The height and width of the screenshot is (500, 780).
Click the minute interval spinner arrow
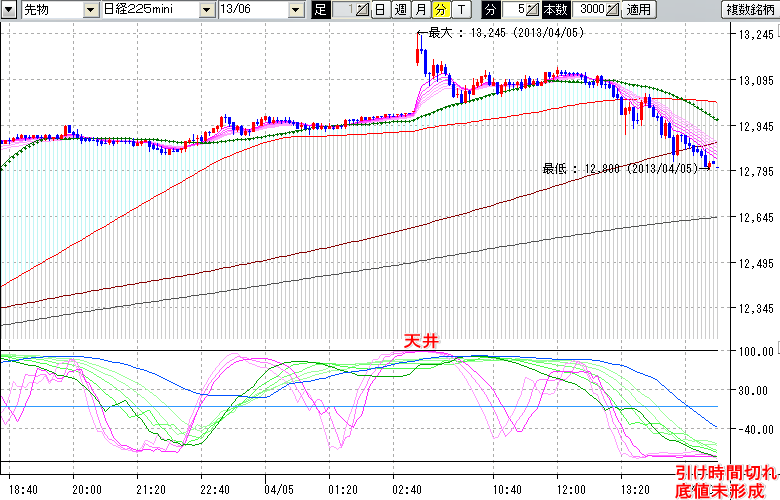[532, 10]
